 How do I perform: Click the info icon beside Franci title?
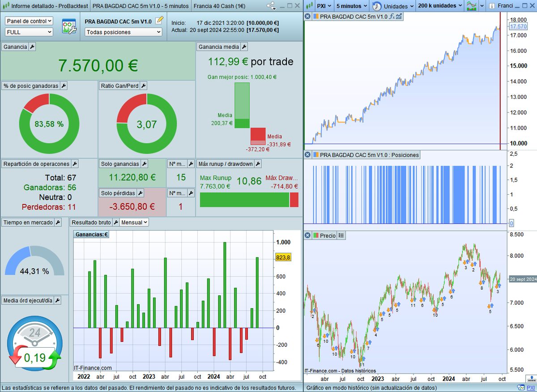click(491, 6)
